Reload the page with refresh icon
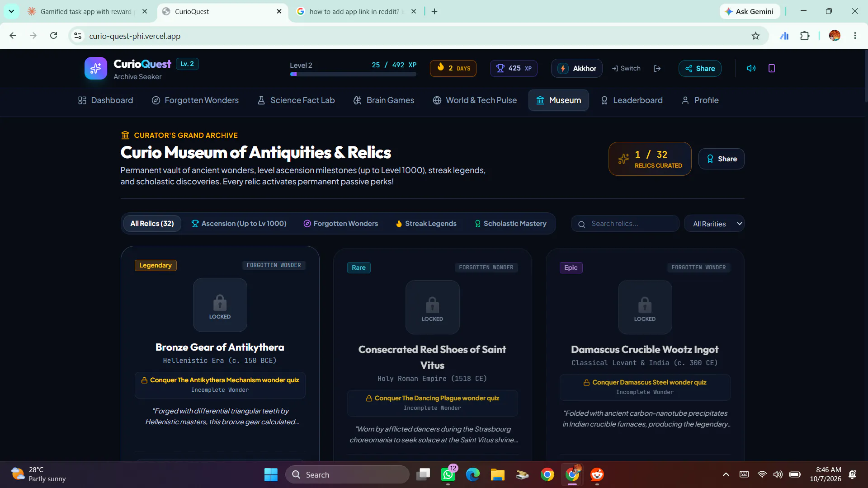The image size is (868, 488). pos(53,36)
